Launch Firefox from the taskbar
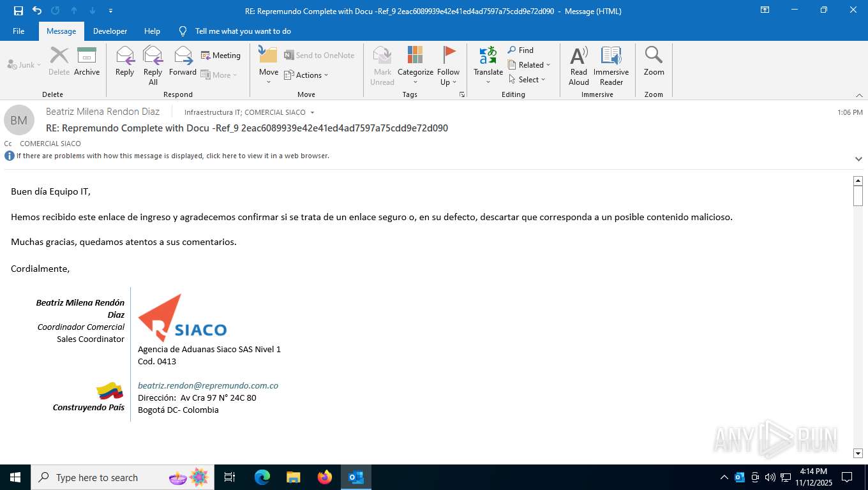Image resolution: width=868 pixels, height=490 pixels. click(x=324, y=477)
